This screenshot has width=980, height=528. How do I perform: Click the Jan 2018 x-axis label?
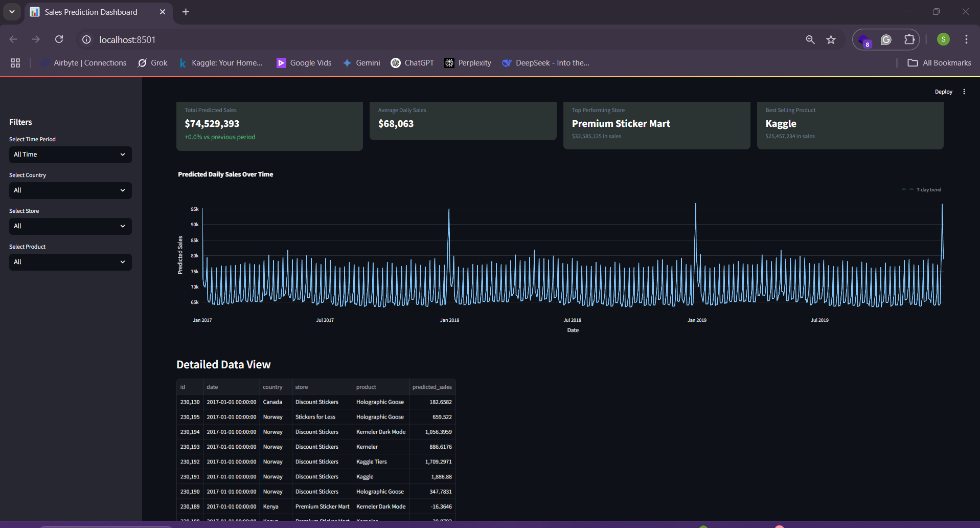(x=450, y=320)
